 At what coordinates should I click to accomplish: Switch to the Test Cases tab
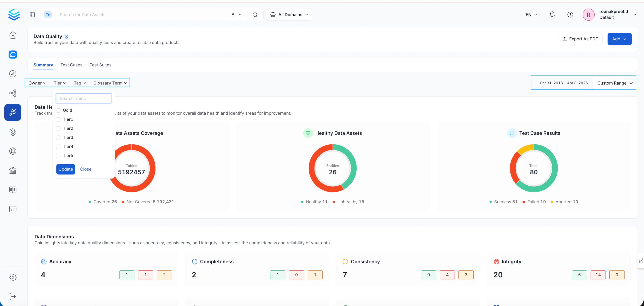click(x=71, y=65)
